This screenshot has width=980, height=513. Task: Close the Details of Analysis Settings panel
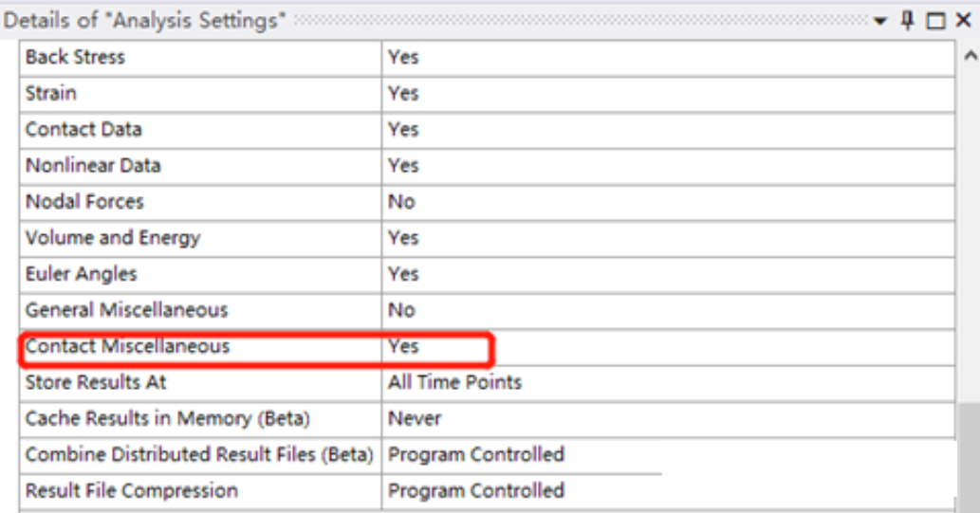point(963,21)
